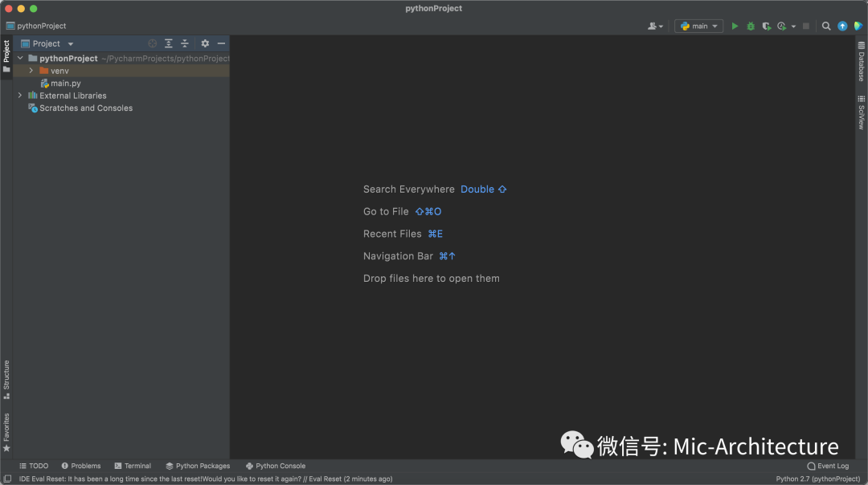Open the Structure side tab
Screen dimensions: 868x485
(x=6, y=379)
